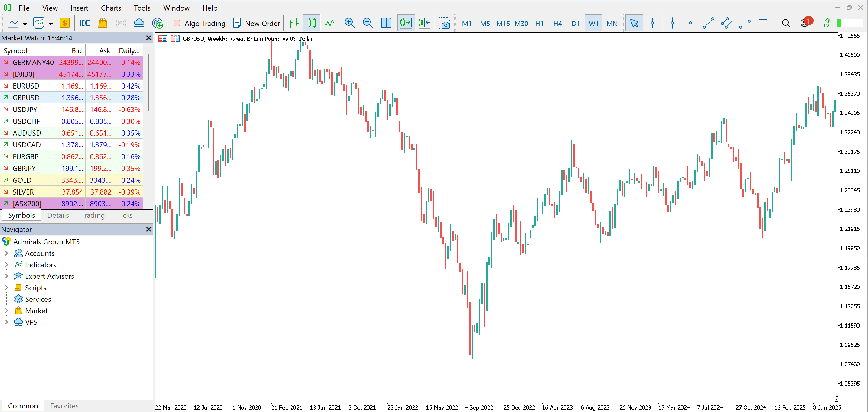
Task: Click the Zoom In magnifier icon
Action: (350, 23)
